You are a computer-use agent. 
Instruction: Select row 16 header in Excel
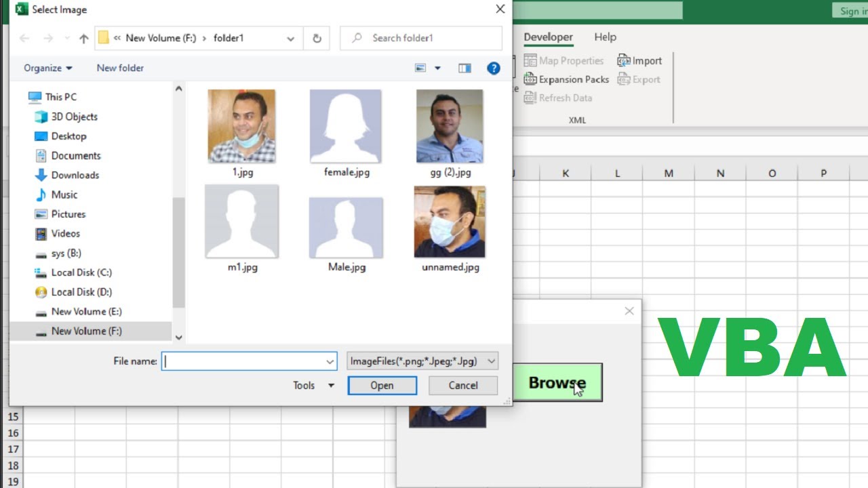click(x=13, y=433)
